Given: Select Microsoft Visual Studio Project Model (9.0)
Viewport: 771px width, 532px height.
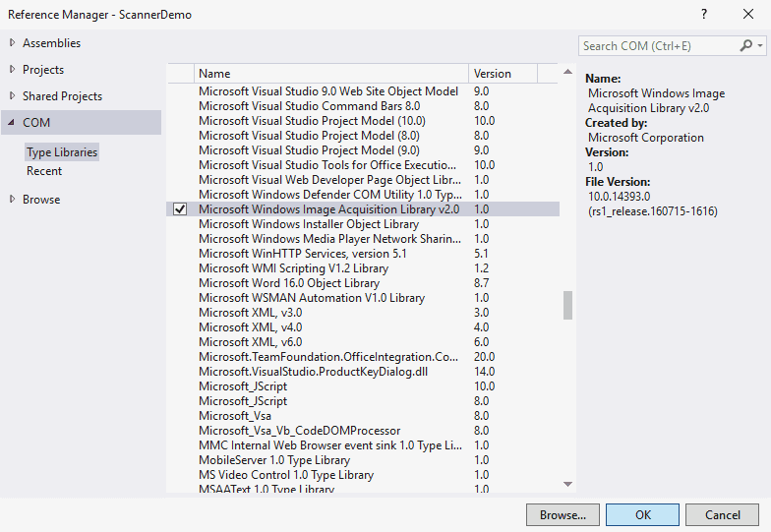Looking at the screenshot, I should click(363, 149).
